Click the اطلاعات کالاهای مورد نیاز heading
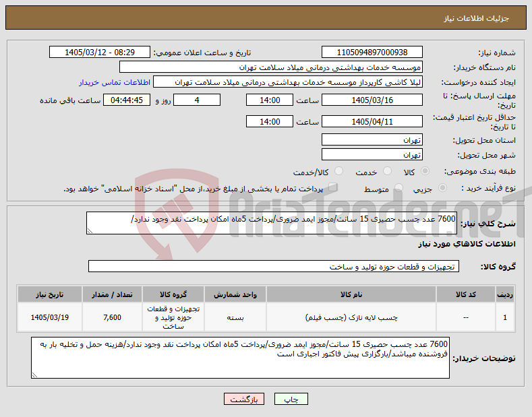Image resolution: width=532 pixels, height=417 pixels. [467, 244]
